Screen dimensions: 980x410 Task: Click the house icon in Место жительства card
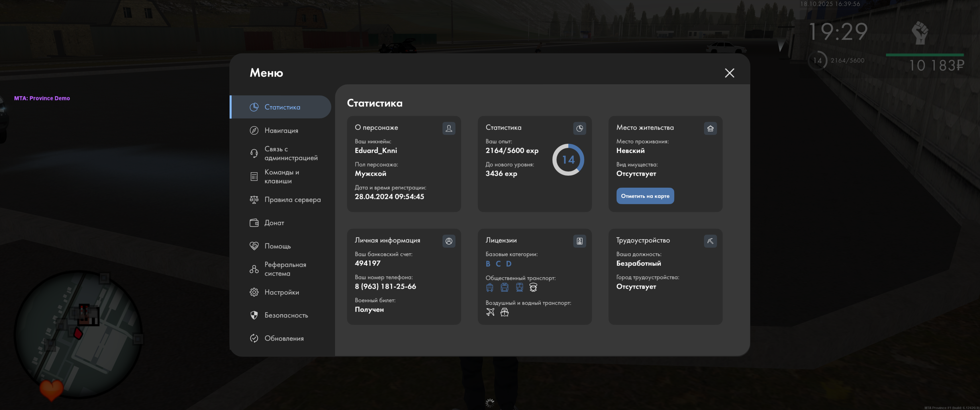710,128
